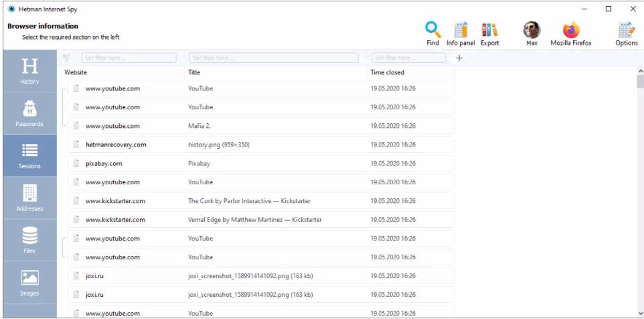Screen dimensions: 644x319
Task: Click the vertical scrollbar down arrow
Action: click(x=640, y=313)
